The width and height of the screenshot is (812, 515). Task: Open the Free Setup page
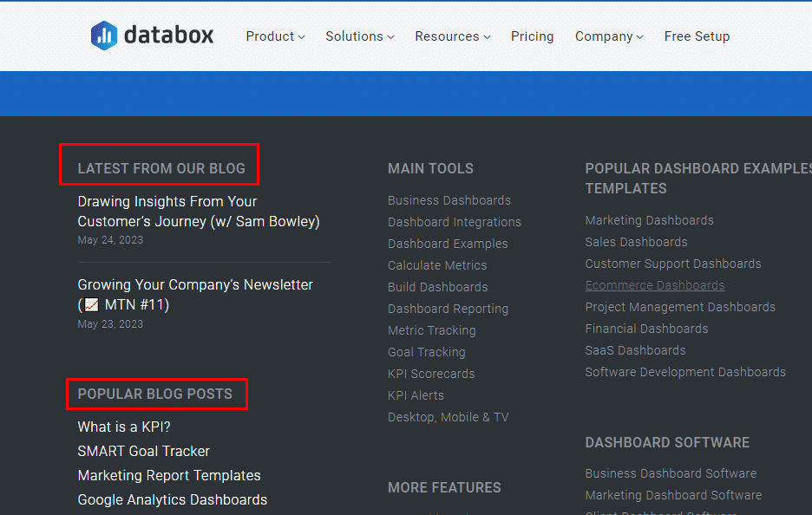[x=697, y=36]
